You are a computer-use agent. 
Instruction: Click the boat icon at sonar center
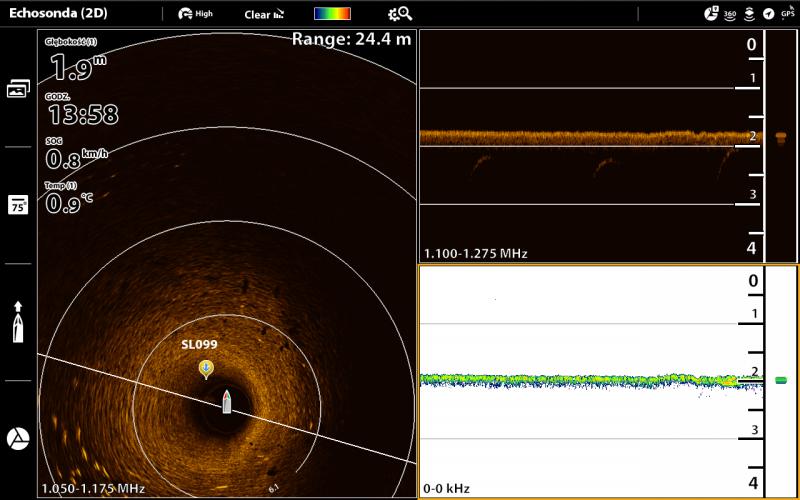pyautogui.click(x=227, y=402)
